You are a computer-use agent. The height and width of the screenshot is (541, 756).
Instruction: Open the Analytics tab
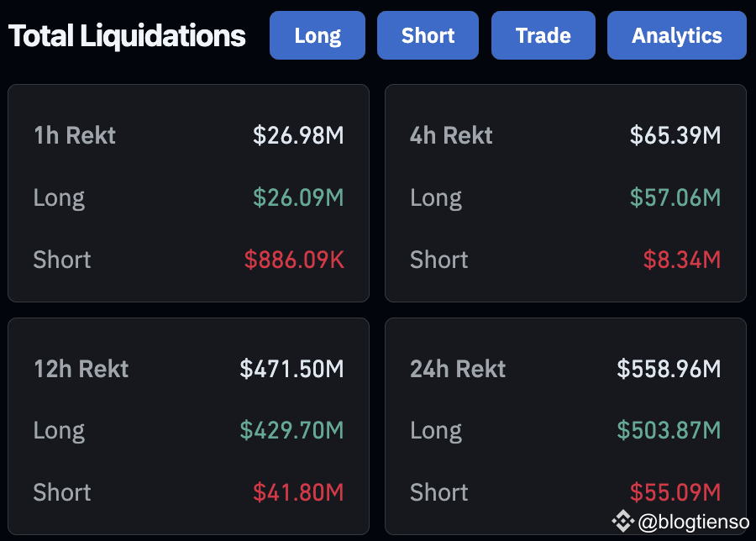coord(676,35)
